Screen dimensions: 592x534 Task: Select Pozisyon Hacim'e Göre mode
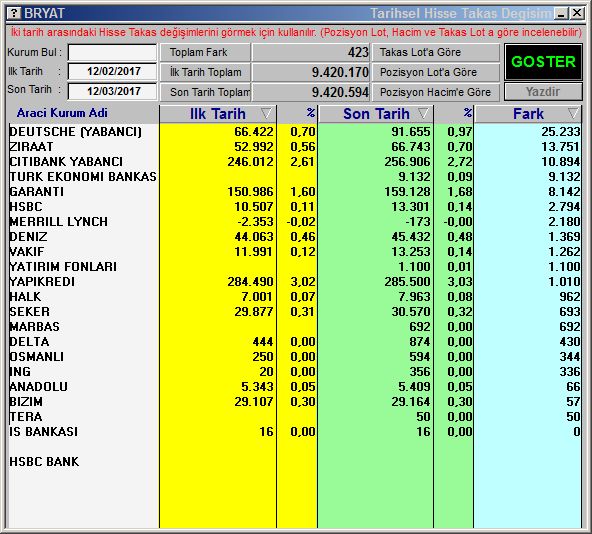pos(436,92)
